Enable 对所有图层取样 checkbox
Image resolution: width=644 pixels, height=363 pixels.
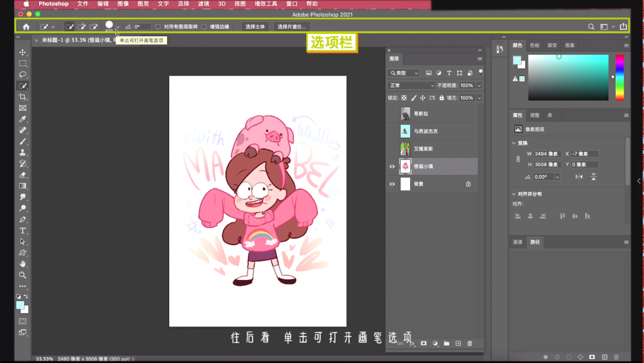pos(158,26)
